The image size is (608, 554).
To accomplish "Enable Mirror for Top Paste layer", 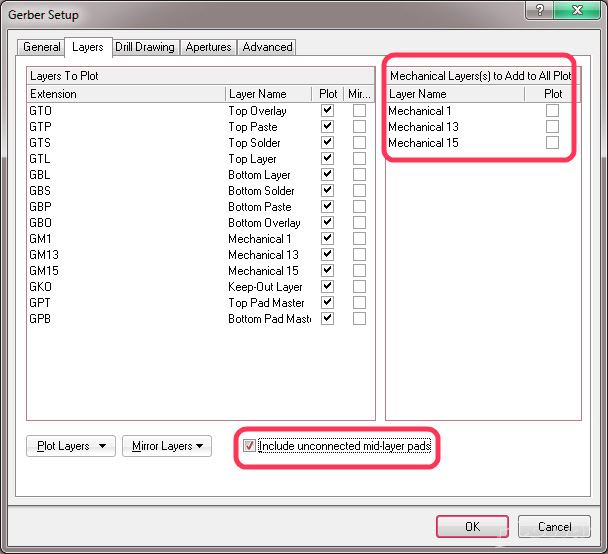I will (x=359, y=127).
